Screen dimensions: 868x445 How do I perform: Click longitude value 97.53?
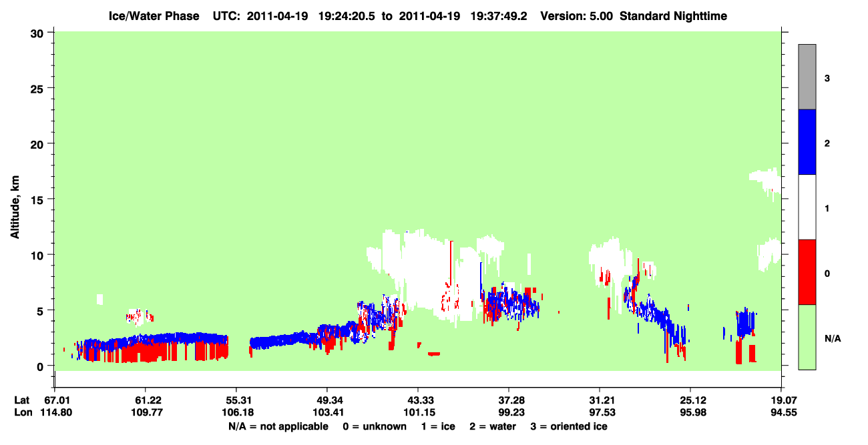click(600, 412)
